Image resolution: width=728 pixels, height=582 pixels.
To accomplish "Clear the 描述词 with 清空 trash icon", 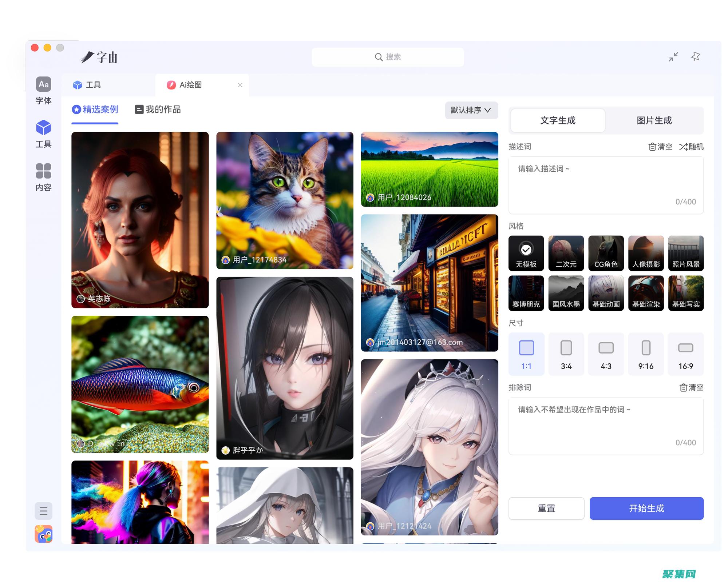I will (652, 147).
